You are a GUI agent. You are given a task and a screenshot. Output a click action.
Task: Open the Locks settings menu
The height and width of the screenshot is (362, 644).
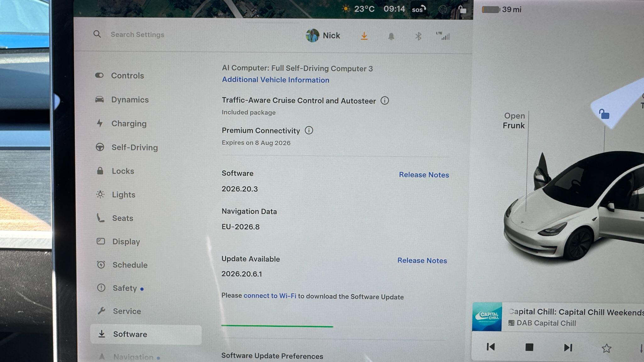click(115, 171)
